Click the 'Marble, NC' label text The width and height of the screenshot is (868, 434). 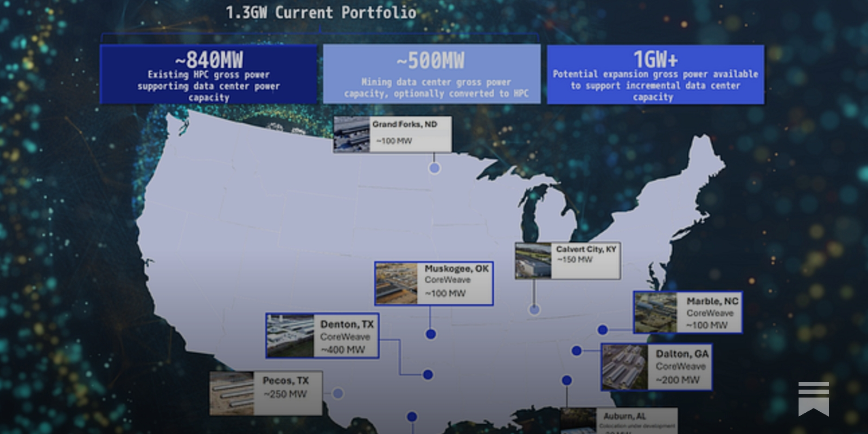pos(712,301)
